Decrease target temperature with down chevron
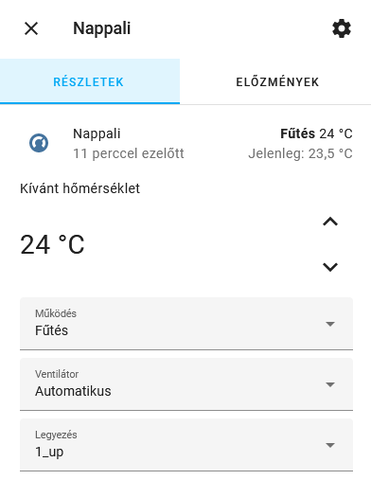Screen dimensions: 371x480 (330, 267)
